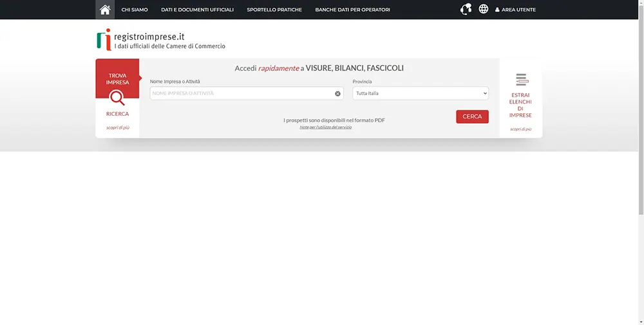This screenshot has height=325, width=644.
Task: Open customer support headset icon
Action: [466, 9]
